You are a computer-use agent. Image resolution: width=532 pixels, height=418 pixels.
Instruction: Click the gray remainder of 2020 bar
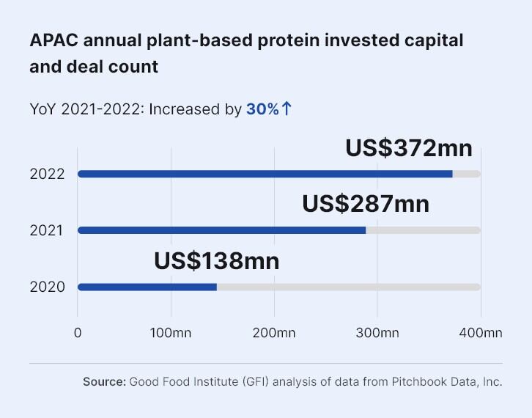click(x=349, y=287)
